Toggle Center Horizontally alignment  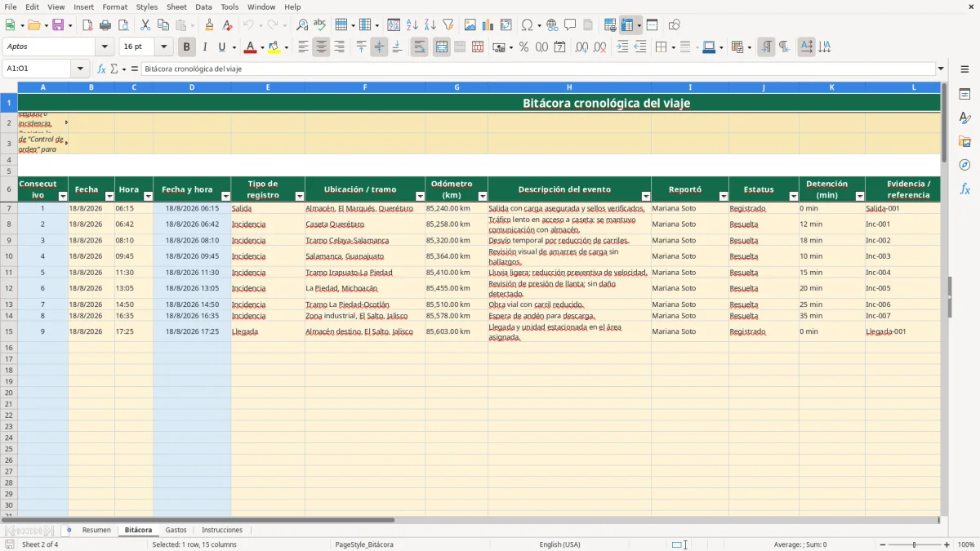click(321, 47)
